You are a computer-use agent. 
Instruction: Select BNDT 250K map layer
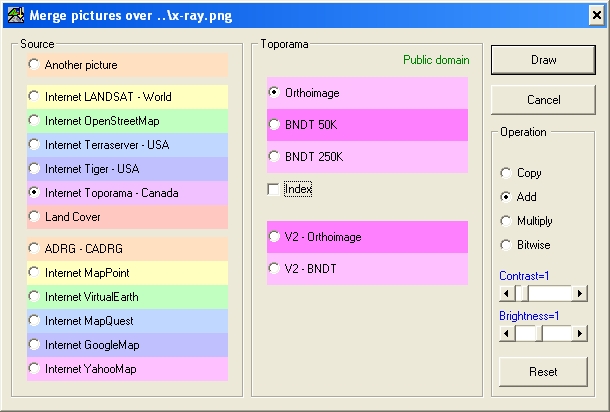point(367,157)
